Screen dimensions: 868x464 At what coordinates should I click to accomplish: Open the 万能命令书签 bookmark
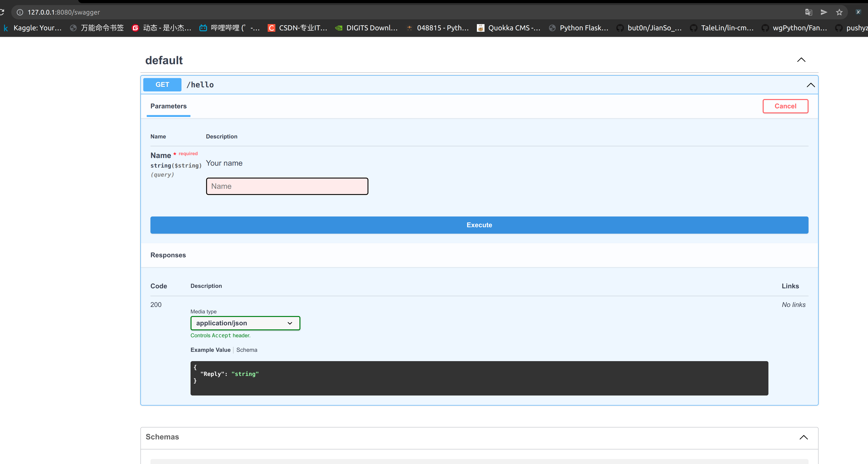(x=97, y=28)
